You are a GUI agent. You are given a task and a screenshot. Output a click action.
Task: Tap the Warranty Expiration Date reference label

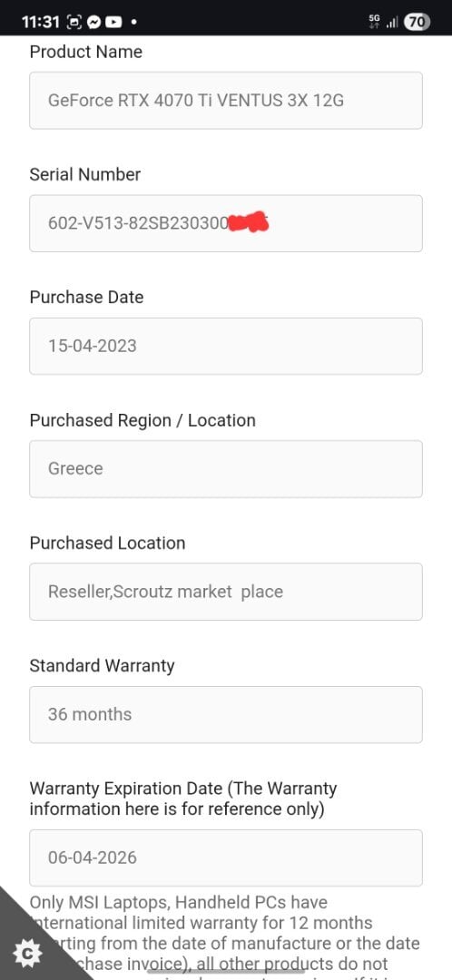click(183, 799)
